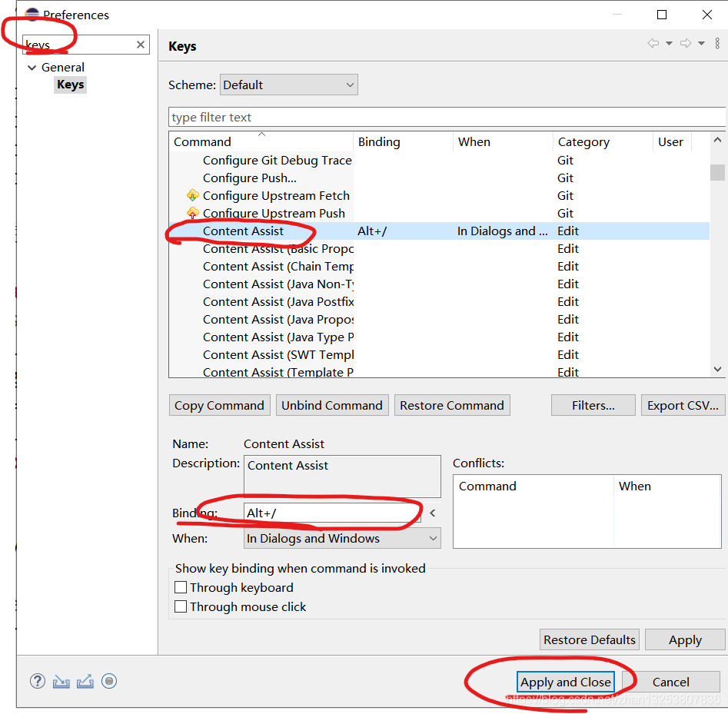Enable Through mouse click checkbox
Image resolution: width=728 pixels, height=714 pixels.
(181, 606)
